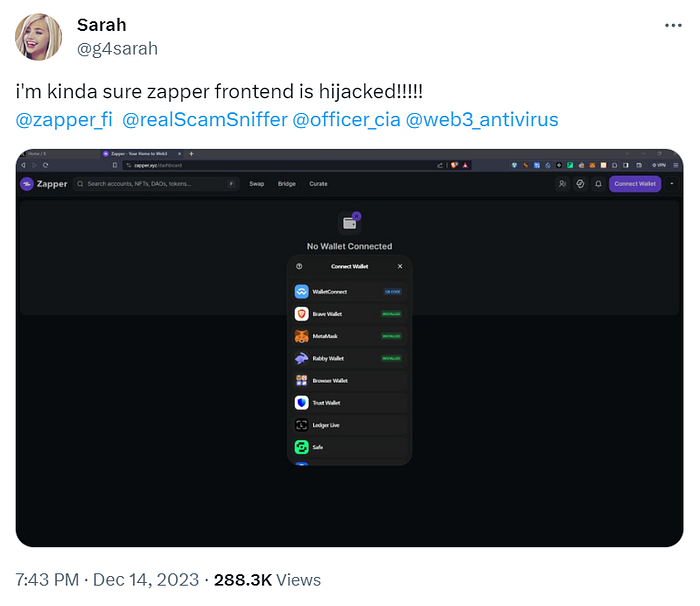Choose the green Safe wallet icon
700x606 pixels.
click(302, 447)
